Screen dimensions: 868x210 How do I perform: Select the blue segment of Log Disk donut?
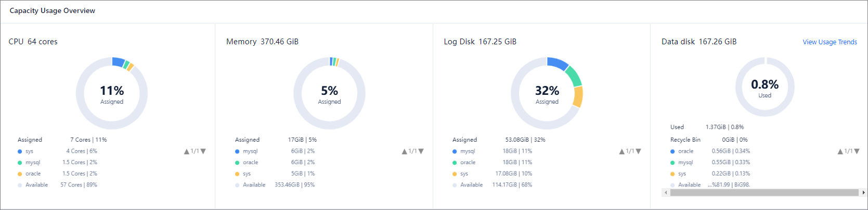(x=558, y=63)
